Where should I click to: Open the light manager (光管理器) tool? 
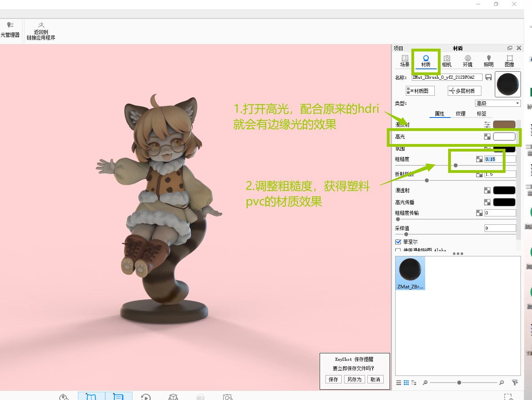(x=10, y=30)
